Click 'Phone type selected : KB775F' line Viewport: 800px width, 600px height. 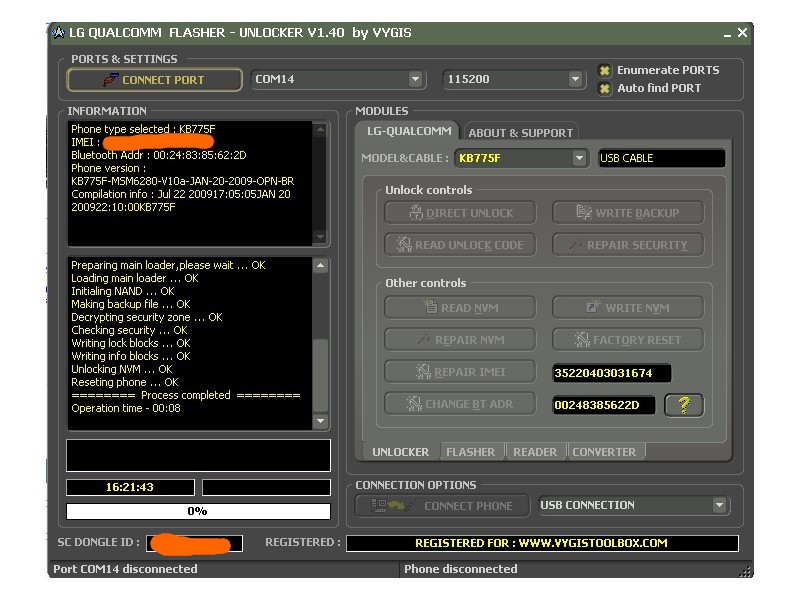[x=143, y=129]
